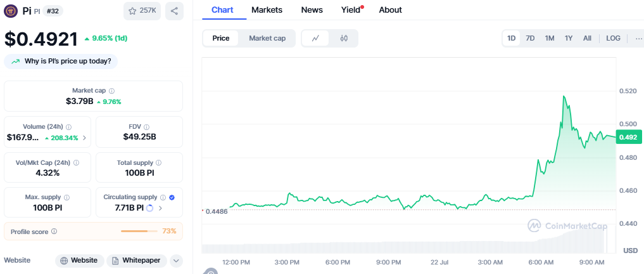
Task: Switch to line chart view icon
Action: coord(315,38)
